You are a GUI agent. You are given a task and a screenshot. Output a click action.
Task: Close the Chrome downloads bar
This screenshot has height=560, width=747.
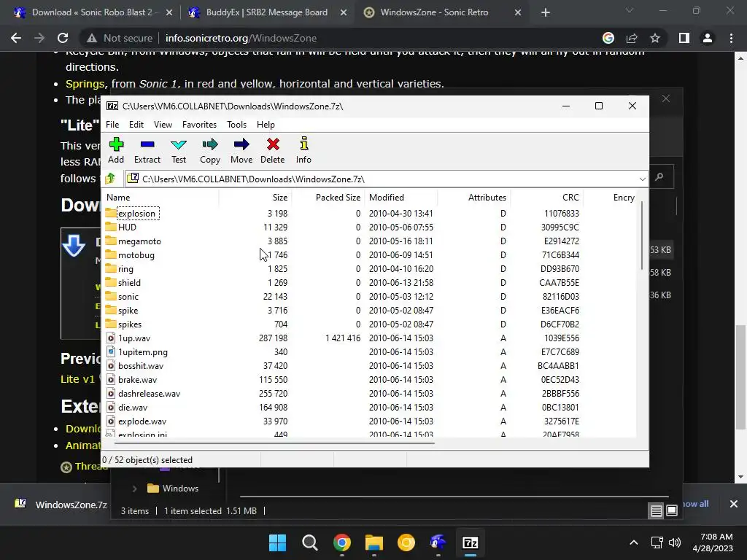click(734, 504)
